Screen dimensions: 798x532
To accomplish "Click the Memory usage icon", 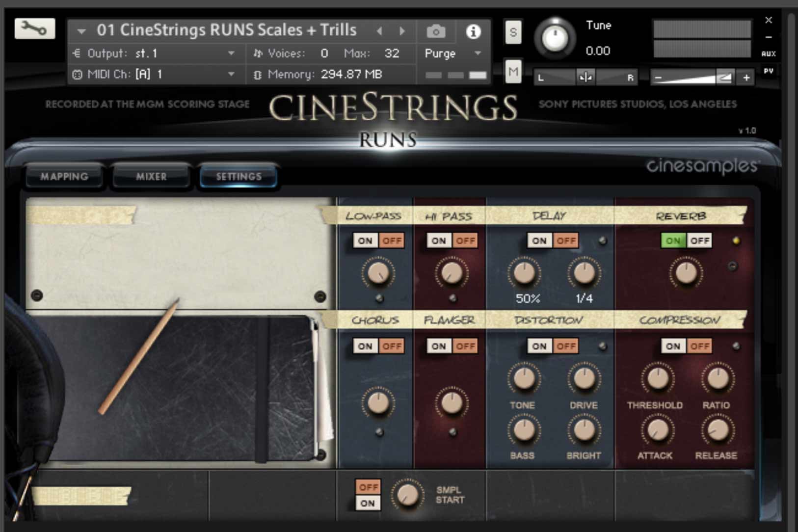I will coord(257,74).
